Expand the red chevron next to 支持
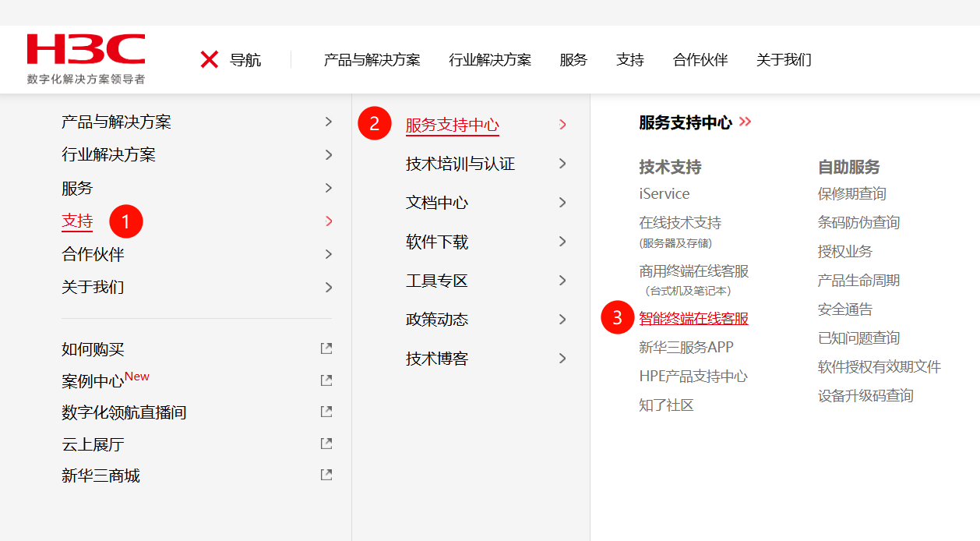Screen dimensions: 980x541 [x=329, y=221]
